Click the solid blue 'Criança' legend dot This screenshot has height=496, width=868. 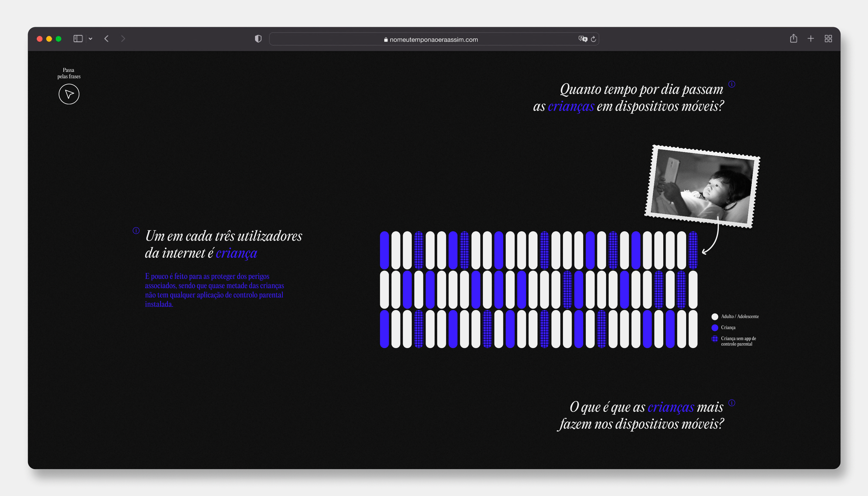[x=715, y=328]
